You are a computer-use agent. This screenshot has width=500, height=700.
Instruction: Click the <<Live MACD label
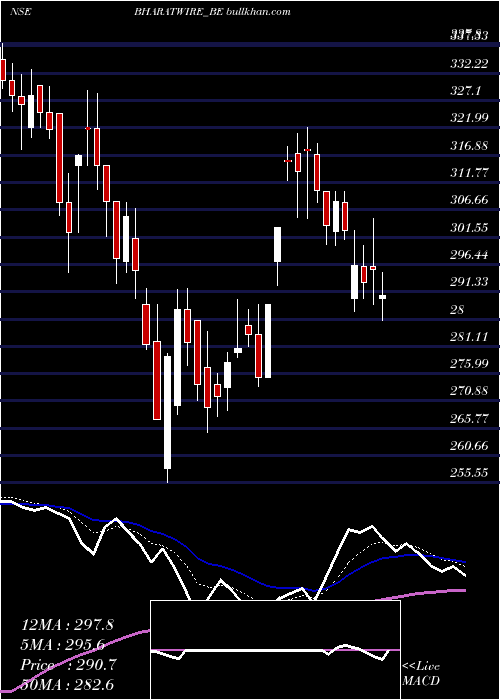click(421, 673)
